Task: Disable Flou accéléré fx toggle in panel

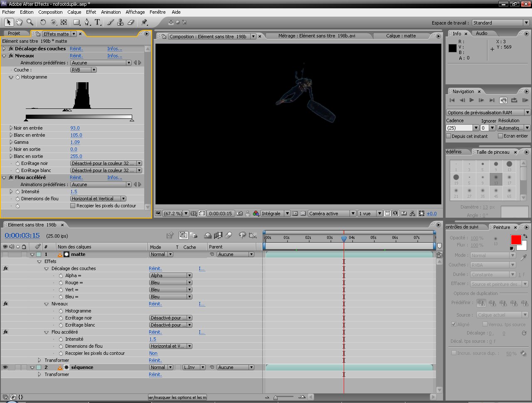Action: [11, 177]
